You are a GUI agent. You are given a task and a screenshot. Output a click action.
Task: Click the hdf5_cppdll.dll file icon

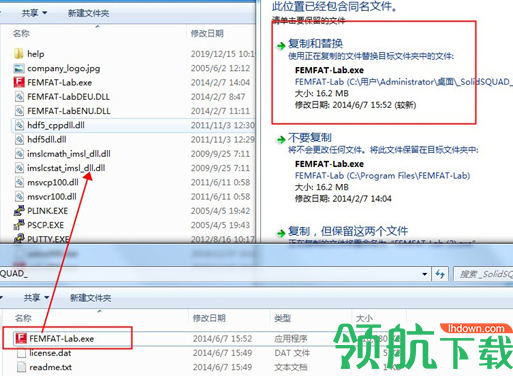(x=19, y=125)
